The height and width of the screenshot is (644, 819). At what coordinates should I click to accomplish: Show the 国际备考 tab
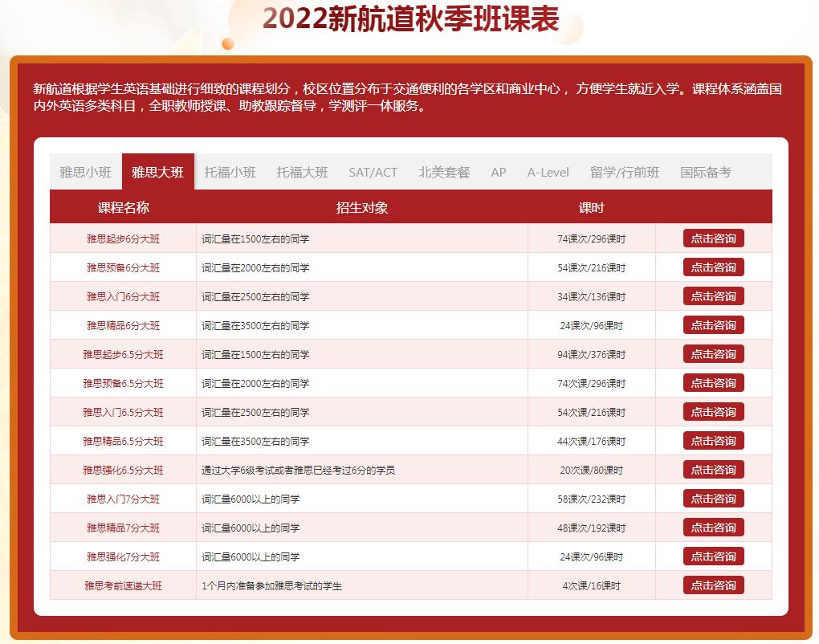(706, 172)
